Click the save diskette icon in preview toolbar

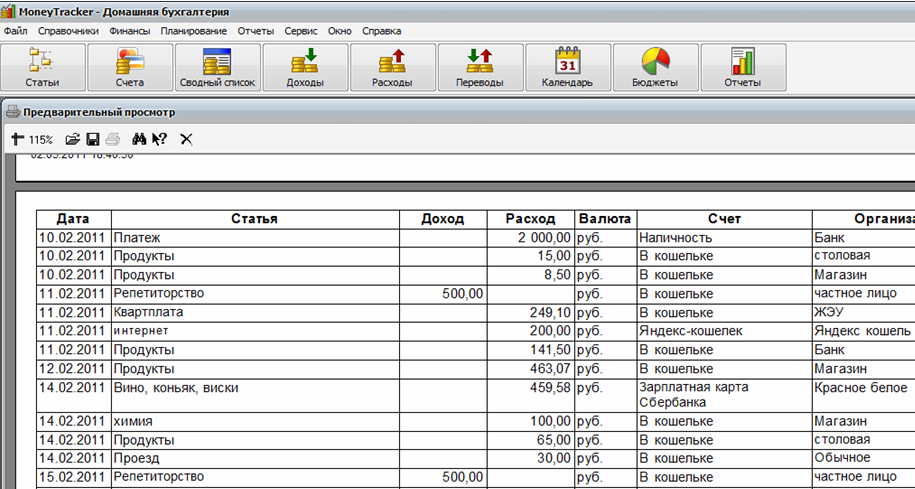[x=92, y=139]
